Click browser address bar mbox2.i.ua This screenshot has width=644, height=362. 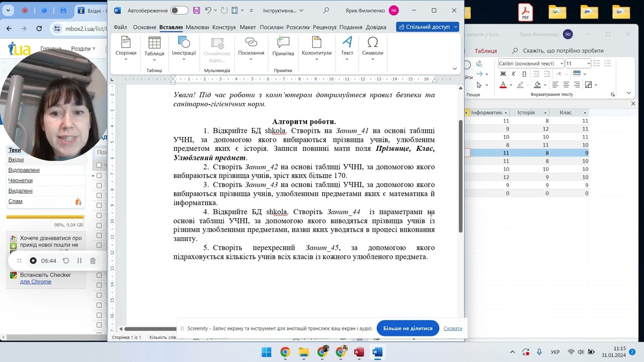click(79, 29)
